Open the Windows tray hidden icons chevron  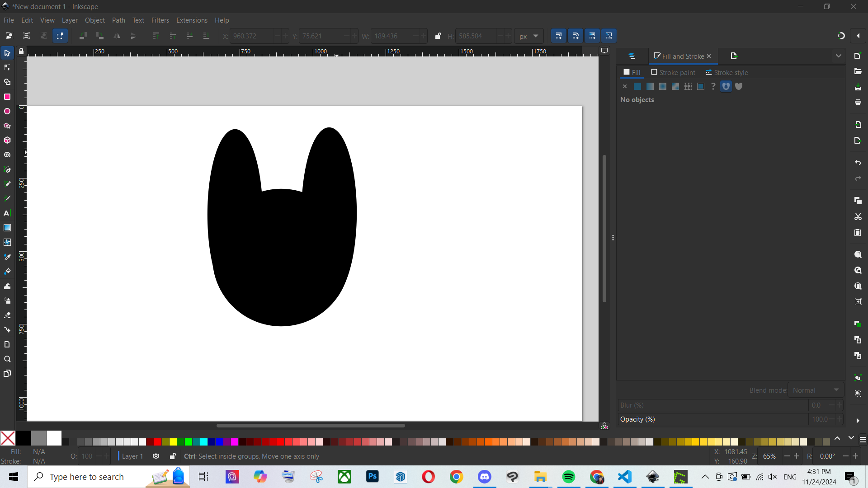pyautogui.click(x=705, y=477)
